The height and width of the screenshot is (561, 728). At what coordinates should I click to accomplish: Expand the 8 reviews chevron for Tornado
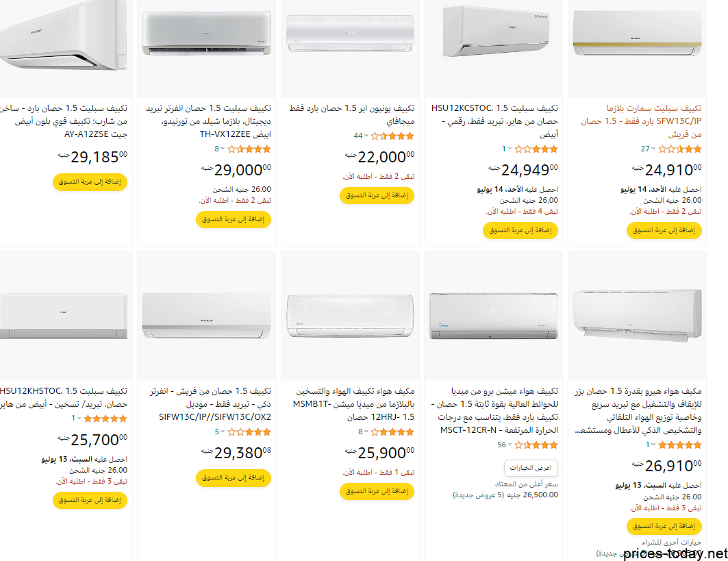tap(223, 149)
